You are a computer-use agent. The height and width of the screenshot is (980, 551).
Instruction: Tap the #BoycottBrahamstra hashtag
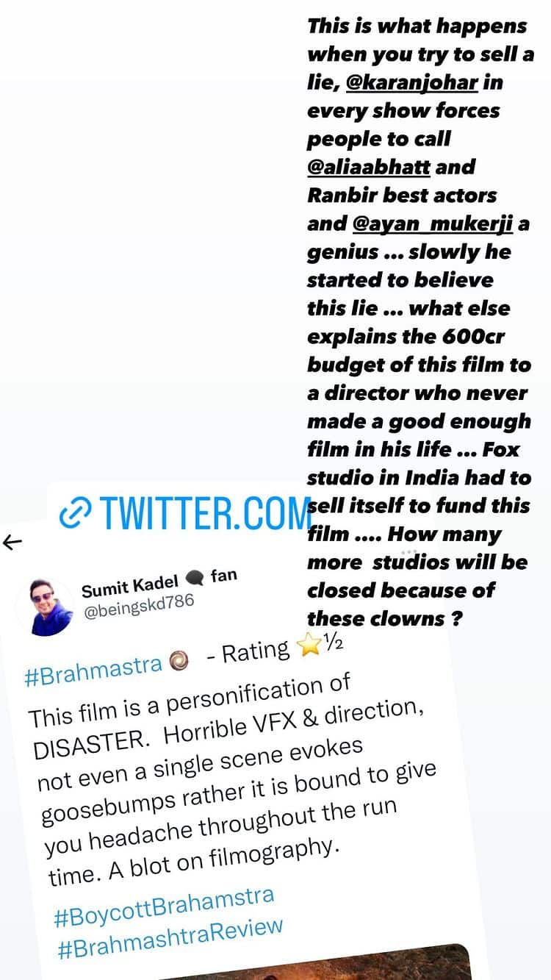click(164, 907)
